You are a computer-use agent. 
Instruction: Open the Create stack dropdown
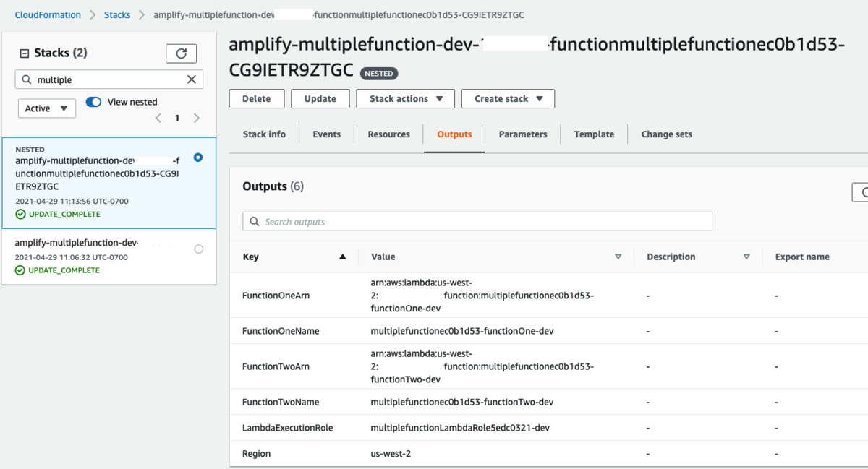coord(508,98)
